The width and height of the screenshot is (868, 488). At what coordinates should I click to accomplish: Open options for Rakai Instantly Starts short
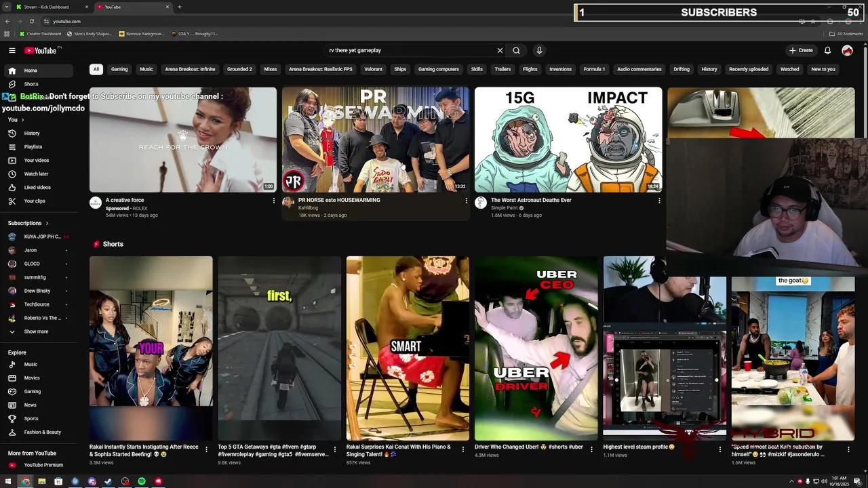pos(206,449)
